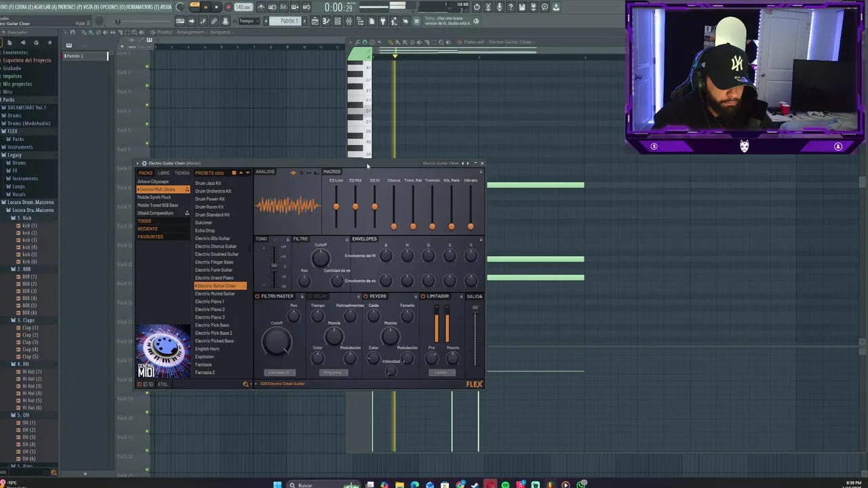This screenshot has height=488, width=868.
Task: Choose the Electric Muted Guitar preset
Action: tap(215, 293)
